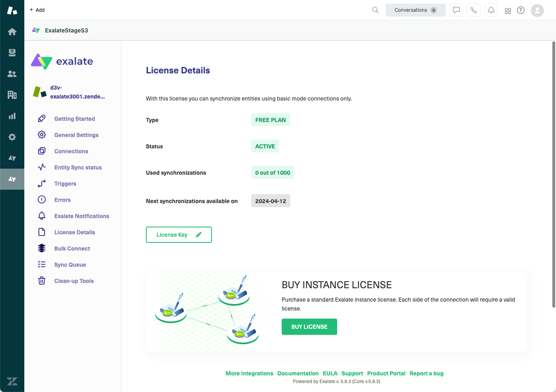Open the phone Talk icon
This screenshot has height=392, width=556.
474,10
